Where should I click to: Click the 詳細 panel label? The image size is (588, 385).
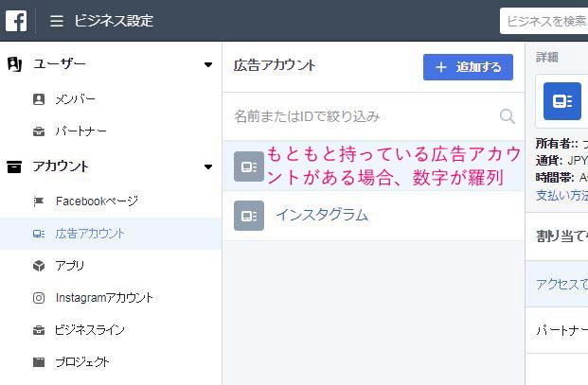coord(547,58)
